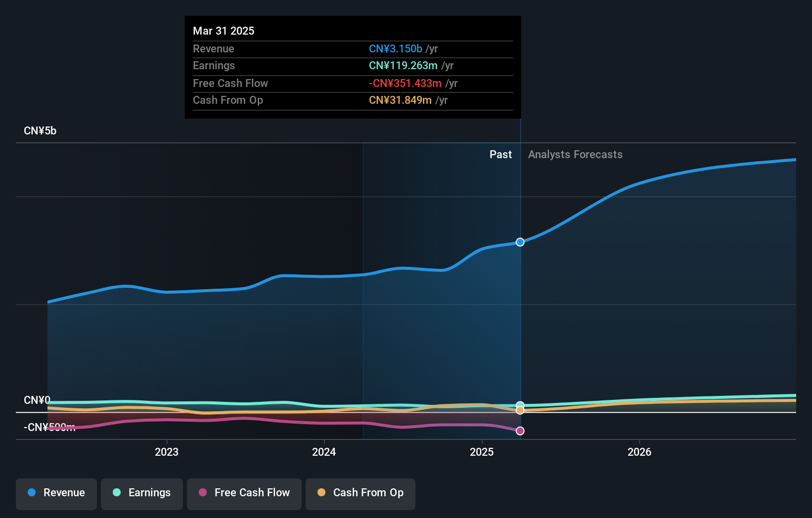Toggle the Free Cash Flow legend series
The width and height of the screenshot is (812, 518).
244,494
